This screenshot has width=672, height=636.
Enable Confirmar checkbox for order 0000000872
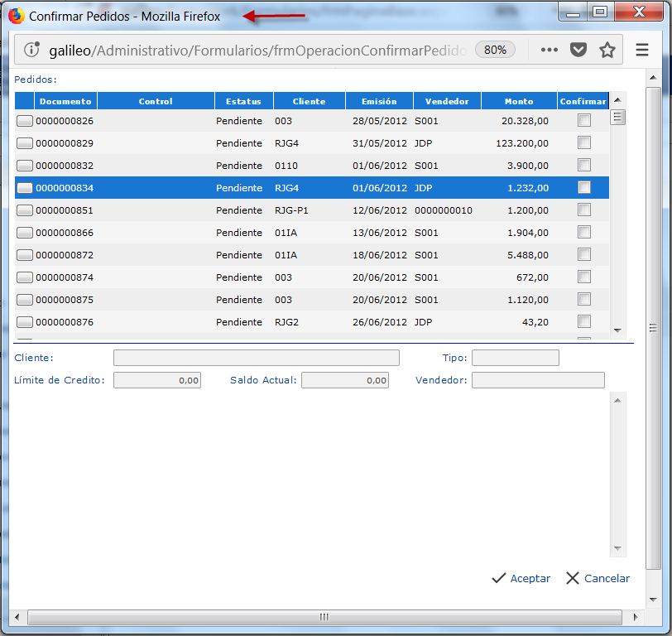click(584, 254)
